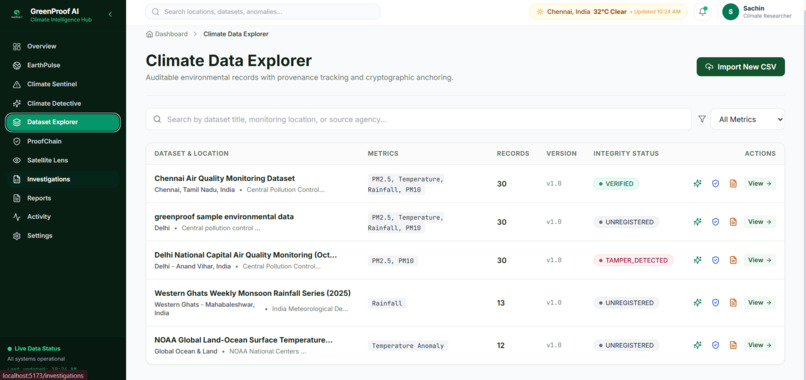This screenshot has width=806, height=380.
Task: Click View for NOAA Global Surface Temperature
Action: click(x=760, y=345)
